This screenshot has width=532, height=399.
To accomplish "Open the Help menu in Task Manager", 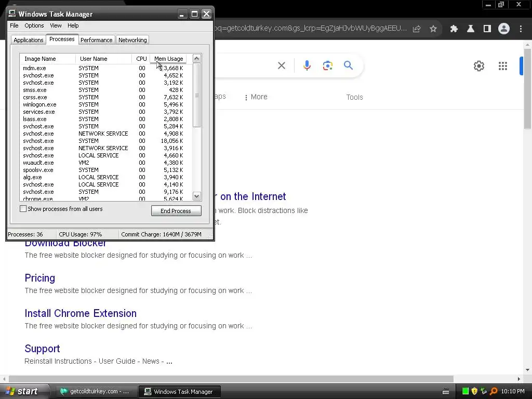I will coord(73,25).
